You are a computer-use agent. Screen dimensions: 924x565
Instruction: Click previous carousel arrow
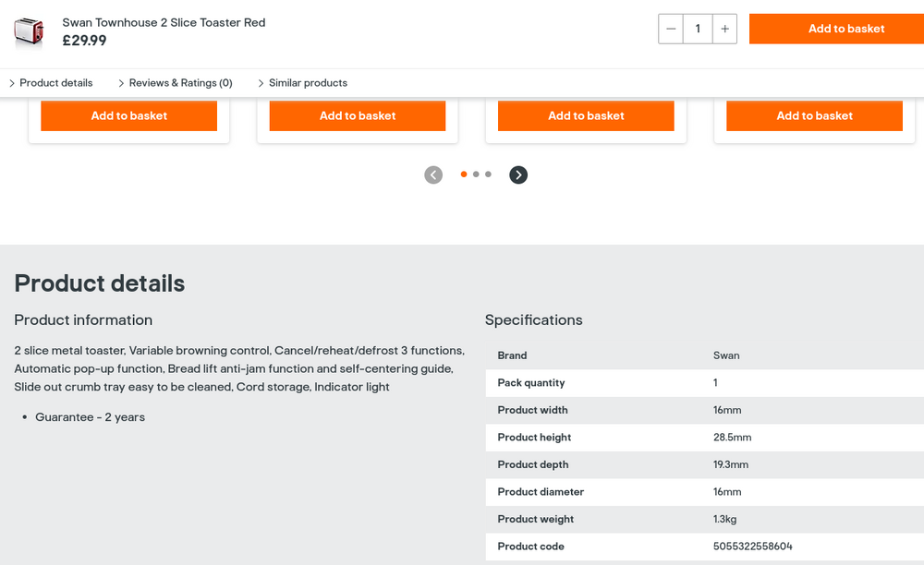tap(433, 174)
